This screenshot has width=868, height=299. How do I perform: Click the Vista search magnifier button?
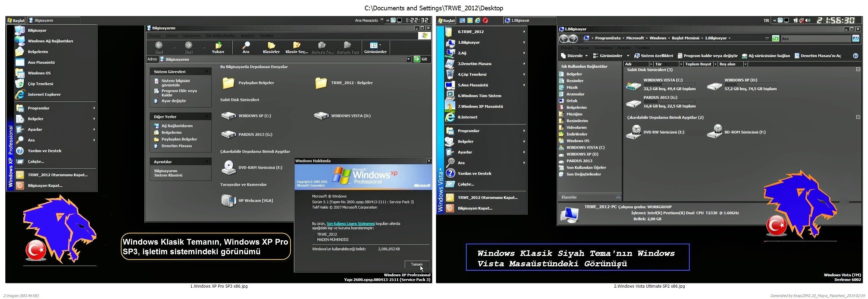(856, 38)
